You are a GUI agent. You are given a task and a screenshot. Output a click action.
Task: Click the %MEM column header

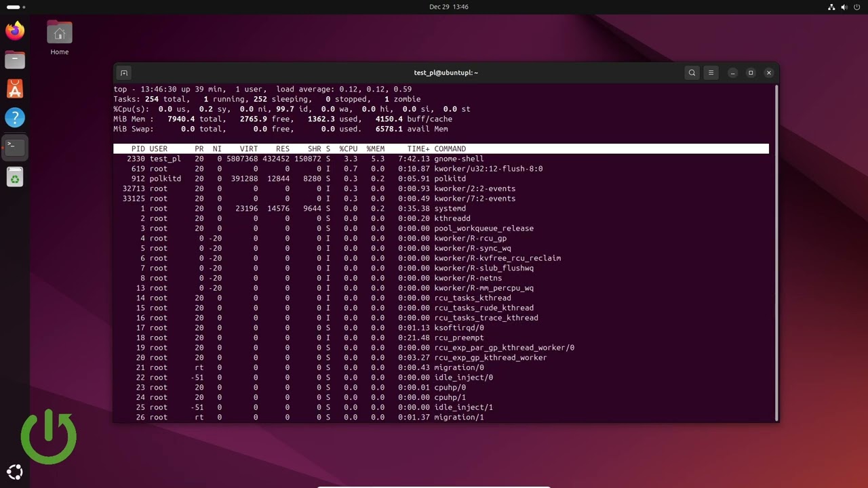[x=376, y=148]
